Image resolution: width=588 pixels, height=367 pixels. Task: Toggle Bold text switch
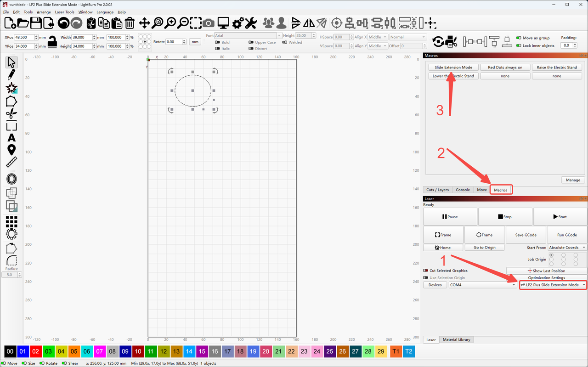pyautogui.click(x=217, y=42)
